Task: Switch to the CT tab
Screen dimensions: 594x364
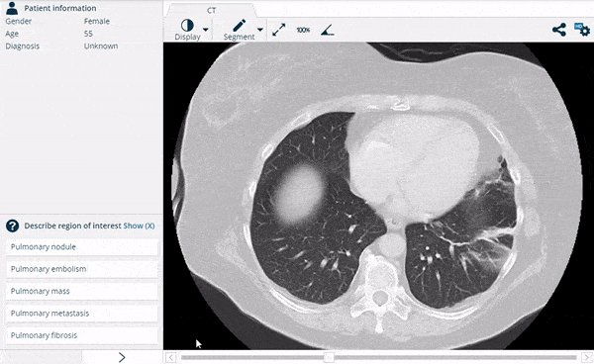Action: [212, 11]
